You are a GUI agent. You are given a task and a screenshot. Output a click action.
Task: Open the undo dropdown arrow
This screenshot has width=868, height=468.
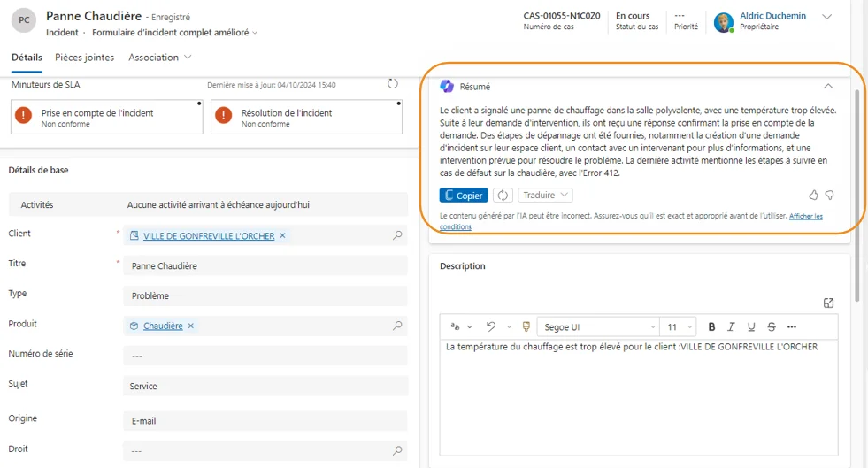[509, 327]
